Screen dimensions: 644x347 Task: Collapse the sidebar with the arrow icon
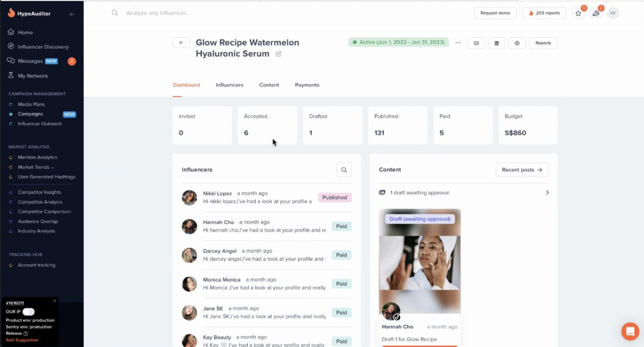(72, 14)
